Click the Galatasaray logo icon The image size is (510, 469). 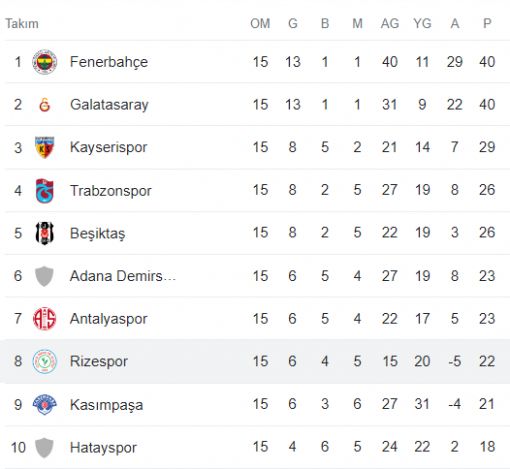44,105
